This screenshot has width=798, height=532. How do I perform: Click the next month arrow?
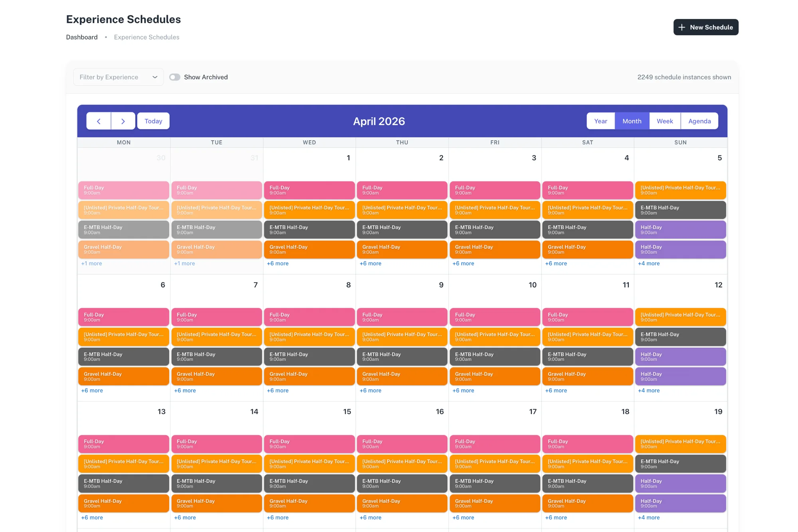pyautogui.click(x=123, y=121)
